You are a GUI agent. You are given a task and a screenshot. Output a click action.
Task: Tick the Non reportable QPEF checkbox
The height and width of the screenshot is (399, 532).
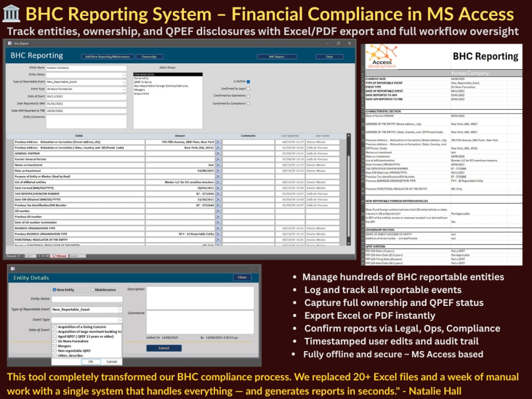55,351
